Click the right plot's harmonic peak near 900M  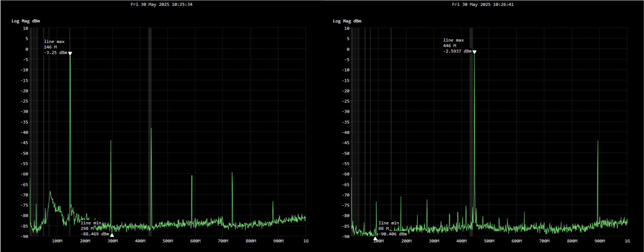(x=598, y=142)
